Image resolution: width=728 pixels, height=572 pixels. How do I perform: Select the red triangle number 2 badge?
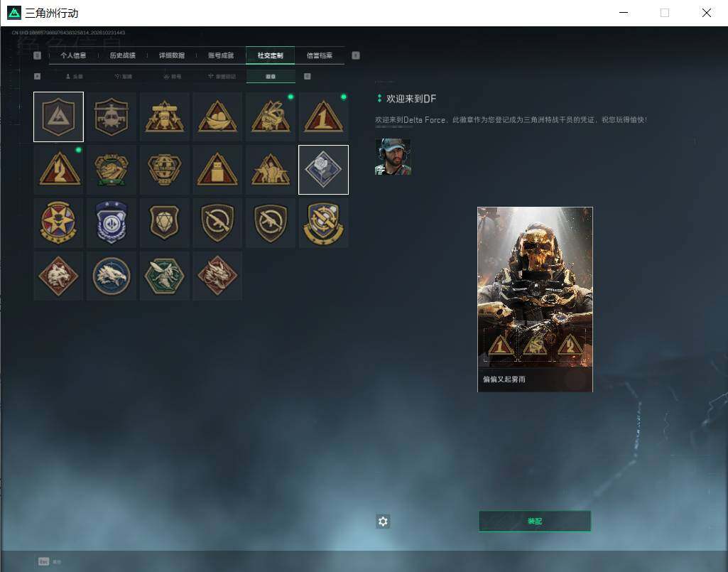(58, 170)
